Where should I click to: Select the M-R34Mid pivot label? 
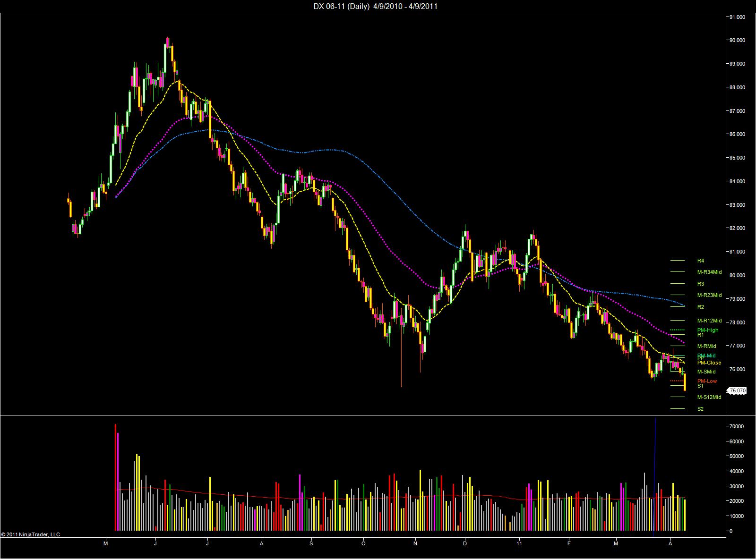[x=709, y=272]
